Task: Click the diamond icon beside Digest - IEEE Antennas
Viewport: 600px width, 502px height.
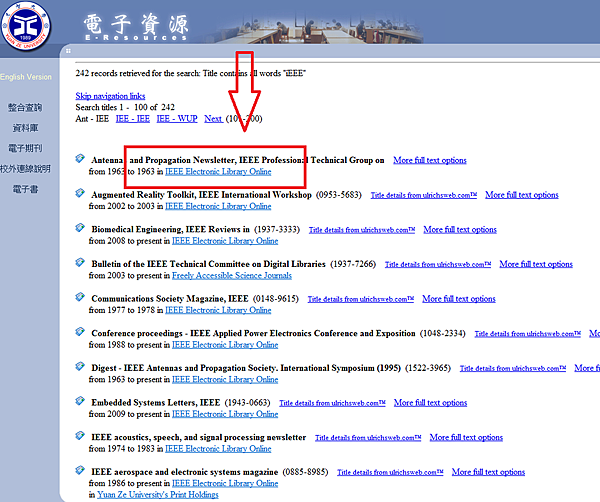Action: point(80,366)
